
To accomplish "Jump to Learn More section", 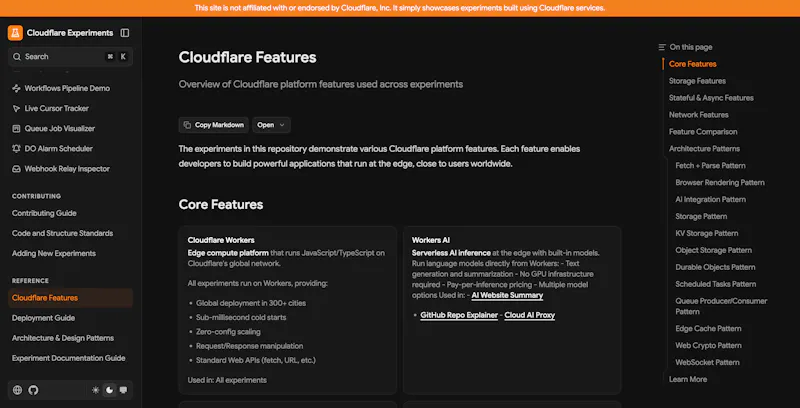I will click(688, 379).
